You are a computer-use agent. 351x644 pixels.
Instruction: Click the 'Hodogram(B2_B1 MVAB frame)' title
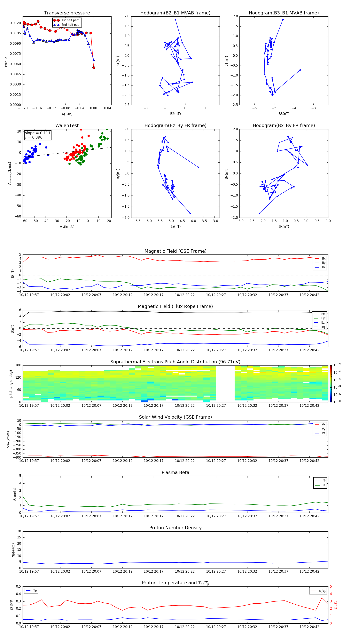click(175, 13)
